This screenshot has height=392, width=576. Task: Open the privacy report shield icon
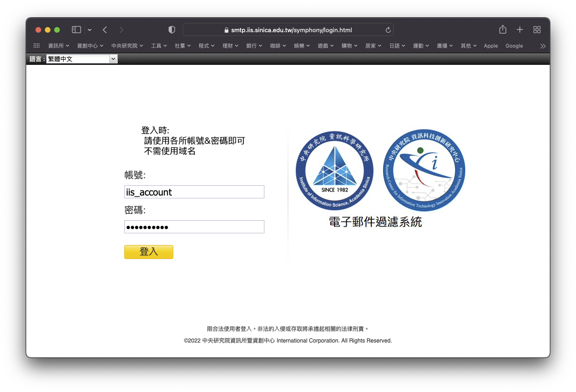click(171, 30)
